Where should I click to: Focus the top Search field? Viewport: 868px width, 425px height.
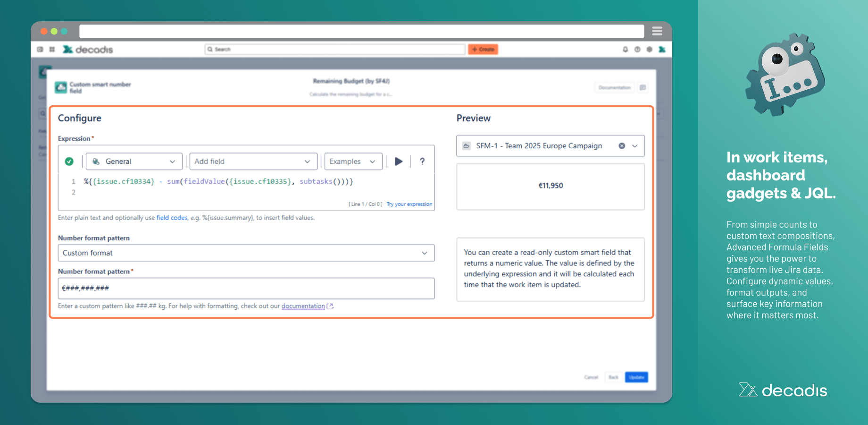[335, 49]
